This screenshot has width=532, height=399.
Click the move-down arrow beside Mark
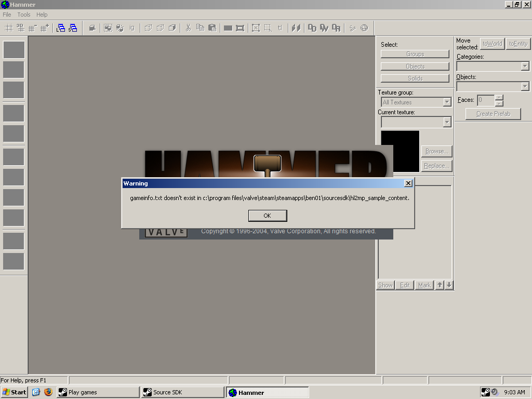tap(449, 285)
